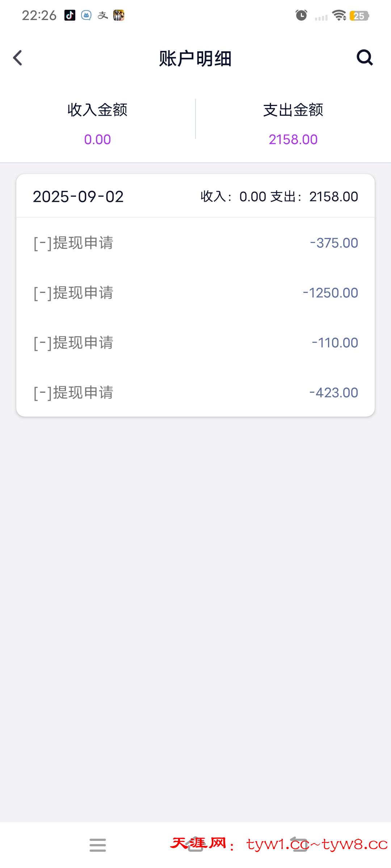
Task: Tap the Alipay status bar icon
Action: click(x=103, y=15)
